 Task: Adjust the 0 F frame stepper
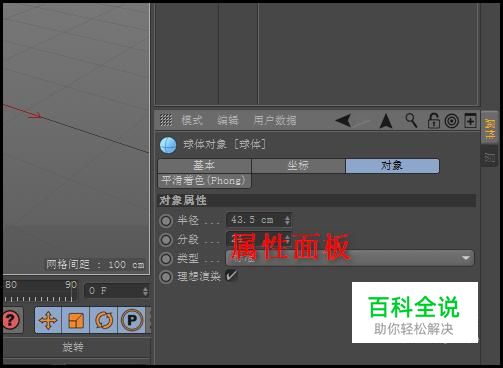pos(145,291)
